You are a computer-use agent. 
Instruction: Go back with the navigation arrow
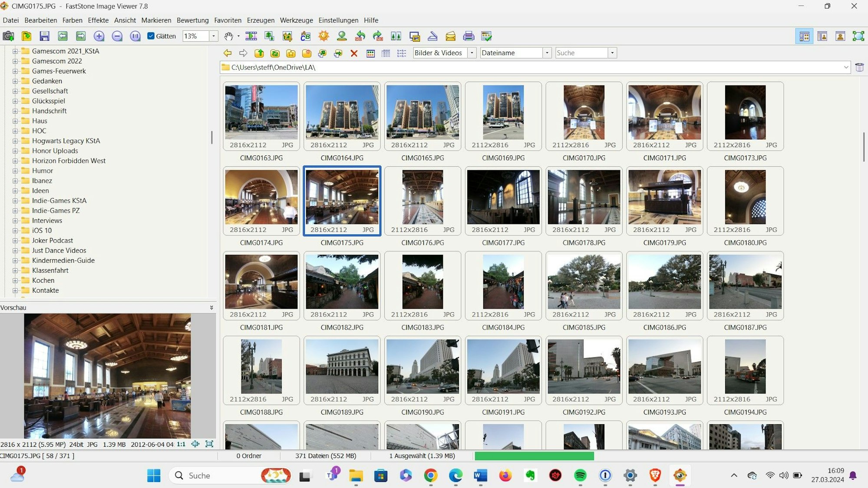tap(227, 53)
